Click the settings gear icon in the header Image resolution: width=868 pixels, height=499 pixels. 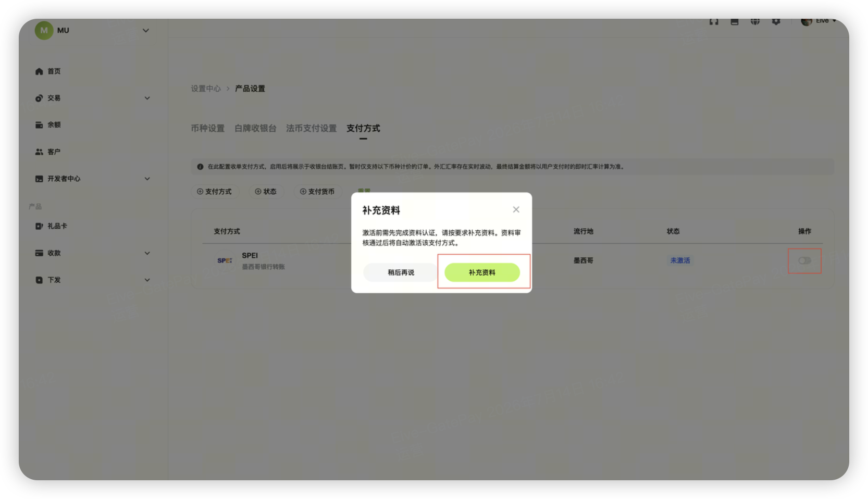(776, 21)
